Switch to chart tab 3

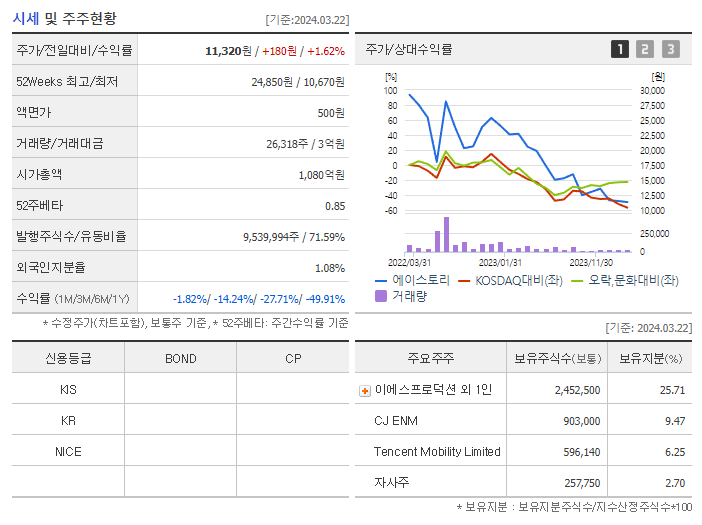pos(671,49)
